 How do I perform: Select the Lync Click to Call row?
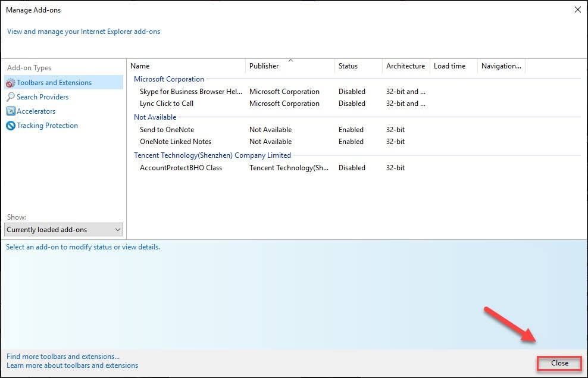click(167, 104)
